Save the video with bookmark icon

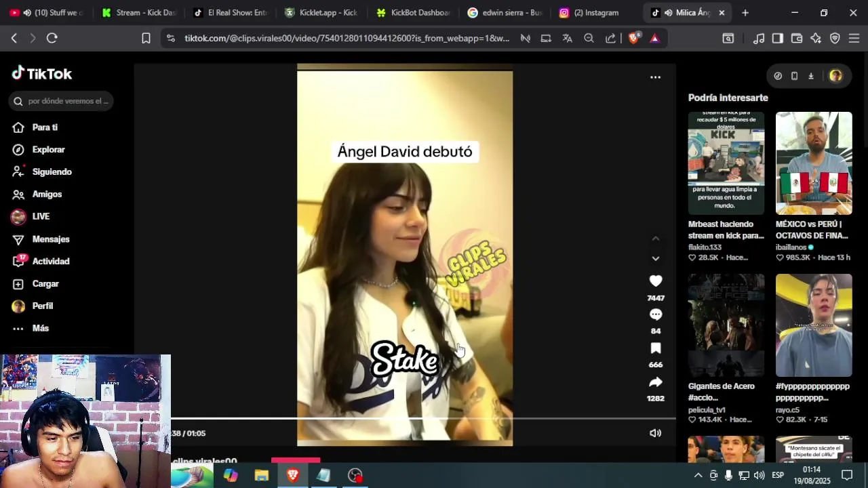(x=655, y=348)
